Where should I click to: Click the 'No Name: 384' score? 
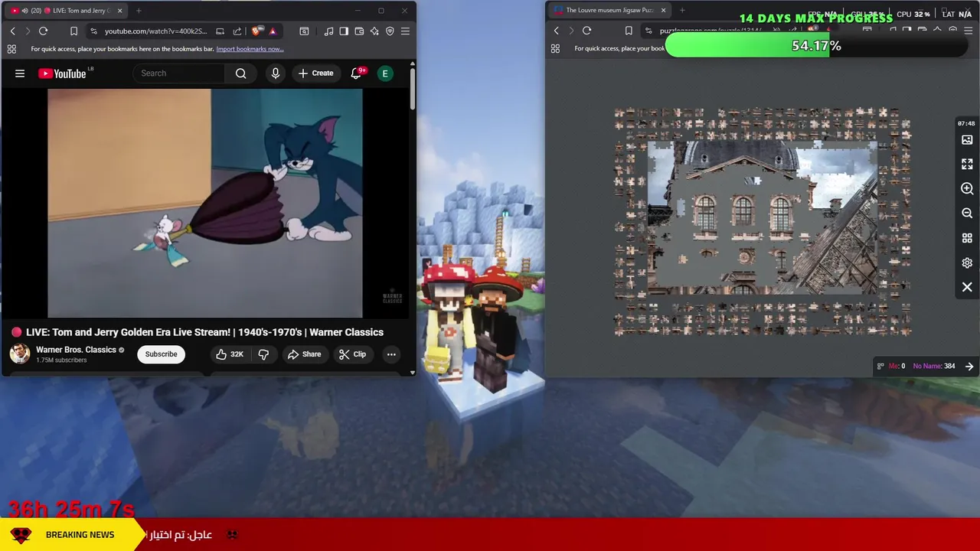tap(934, 367)
